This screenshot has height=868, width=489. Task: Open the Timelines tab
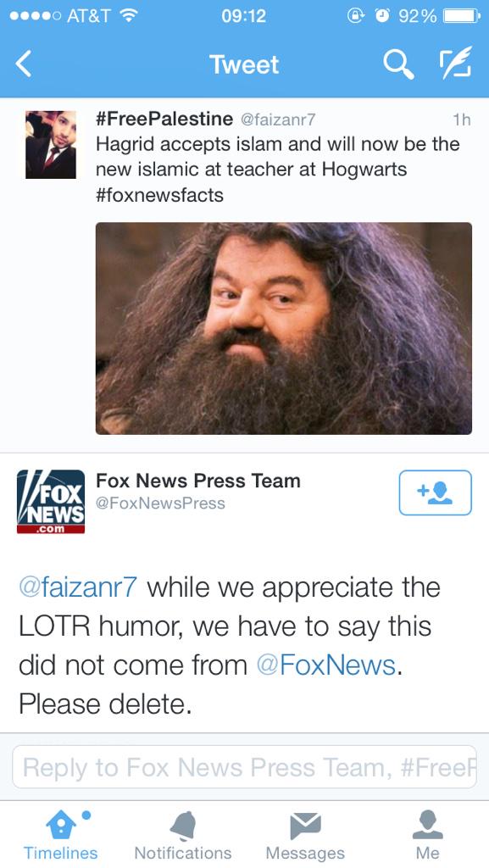[60, 835]
